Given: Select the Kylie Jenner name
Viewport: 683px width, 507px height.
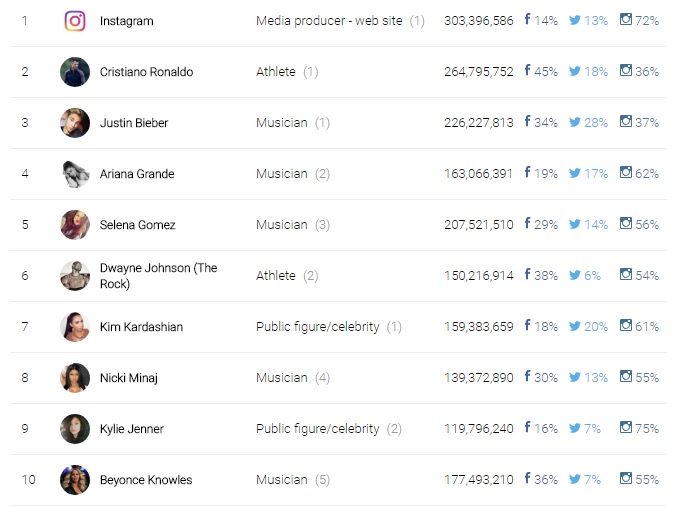Looking at the screenshot, I should (x=132, y=429).
